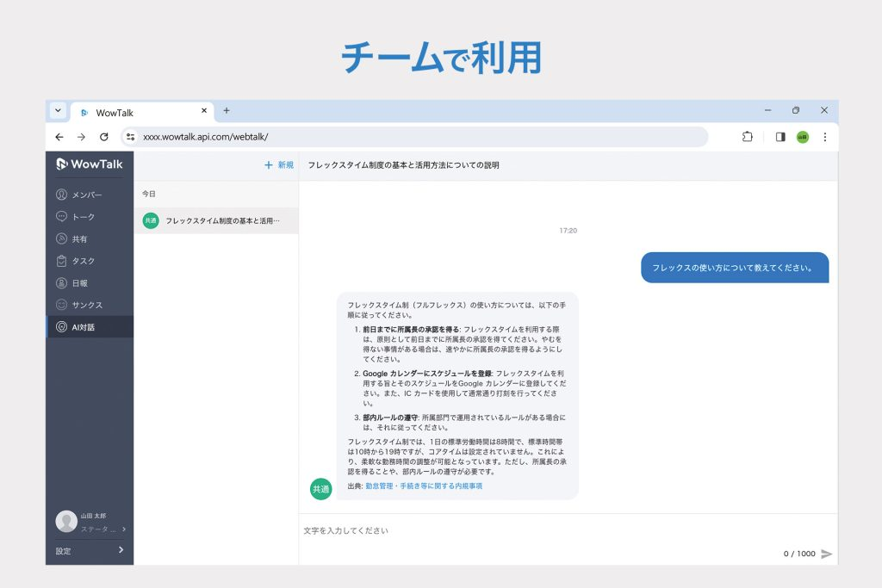Open the メンバー section in the sidebar
Viewport: 882px width, 588px height.
(86, 194)
